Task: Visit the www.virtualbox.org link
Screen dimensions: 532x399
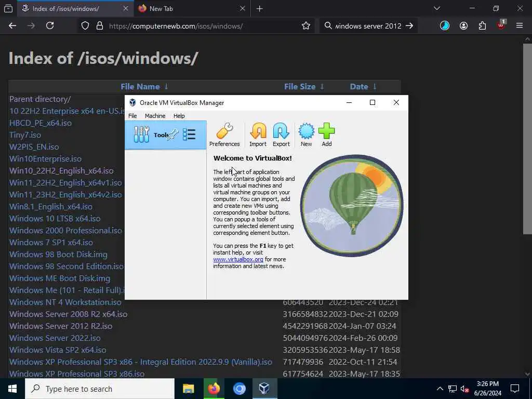Action: coord(238,259)
